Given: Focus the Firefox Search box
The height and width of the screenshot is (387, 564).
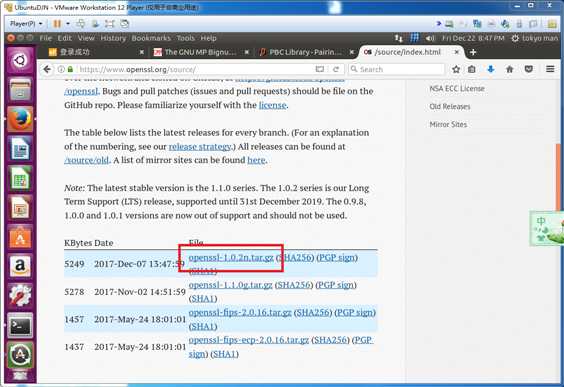Looking at the screenshot, I should (397, 69).
